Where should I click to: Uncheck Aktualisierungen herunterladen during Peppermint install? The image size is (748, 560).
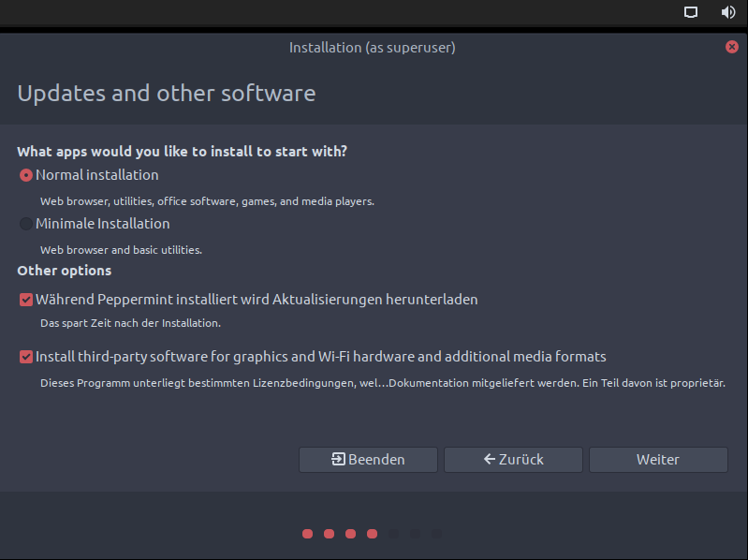26,300
